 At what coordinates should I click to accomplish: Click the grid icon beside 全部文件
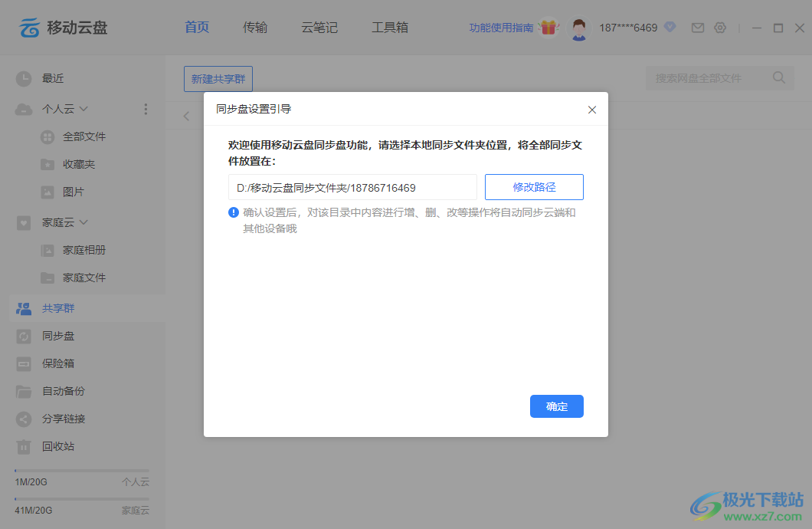pyautogui.click(x=47, y=136)
